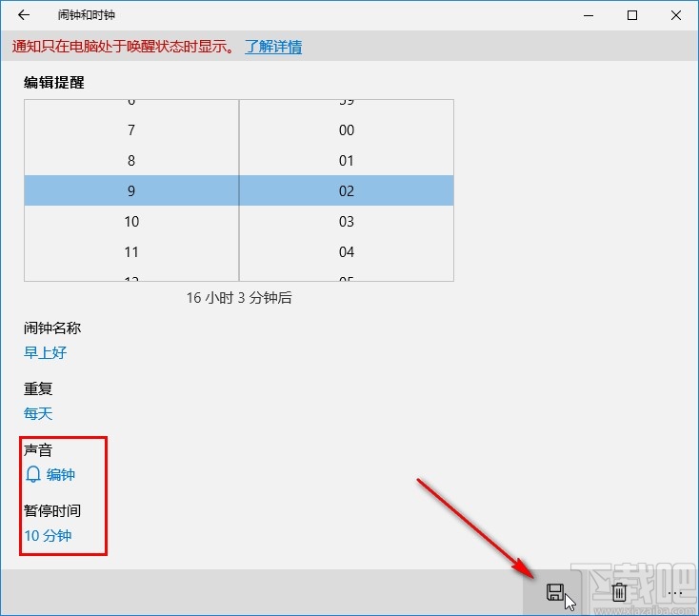Change snooze time 10 分钟
The image size is (699, 616).
[x=48, y=535]
